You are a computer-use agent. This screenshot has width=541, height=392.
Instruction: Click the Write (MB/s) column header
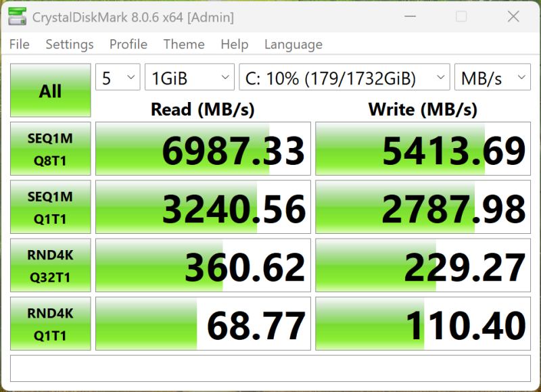coord(423,109)
